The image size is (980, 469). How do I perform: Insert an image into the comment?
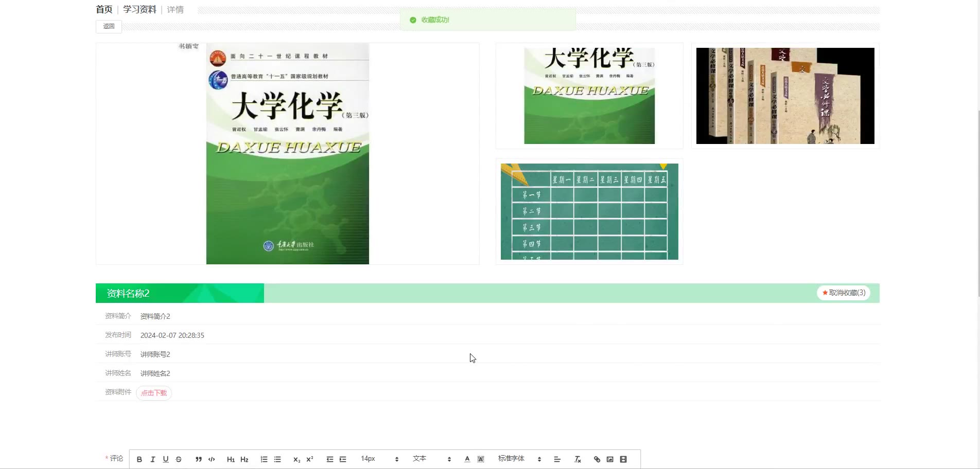[x=610, y=459]
